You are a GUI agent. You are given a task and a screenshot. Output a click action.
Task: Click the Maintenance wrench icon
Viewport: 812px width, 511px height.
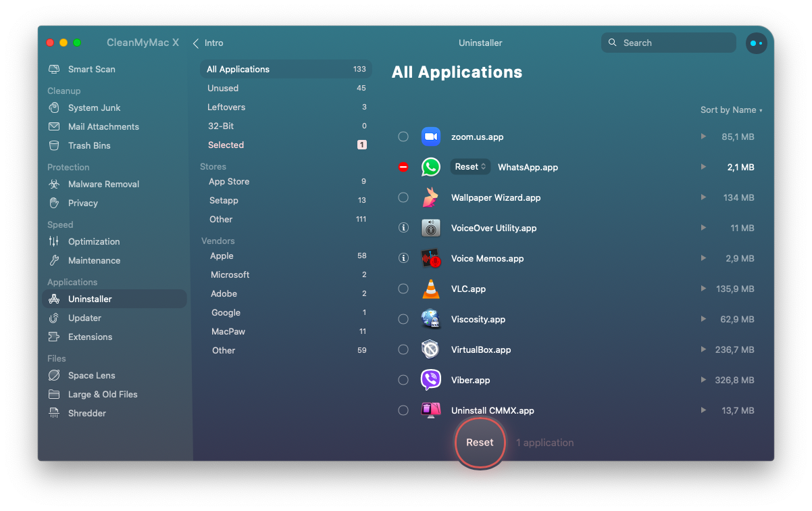click(x=54, y=260)
